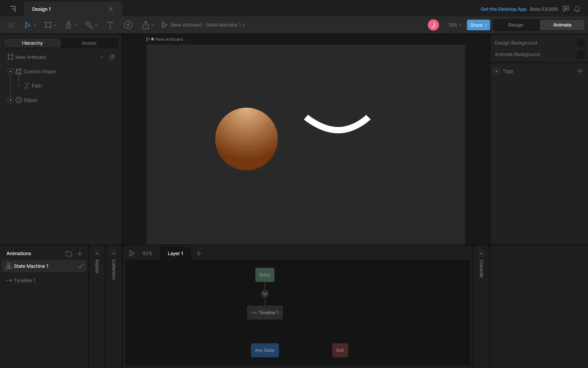
Task: Open the 78% zoom dropdown
Action: pyautogui.click(x=454, y=25)
